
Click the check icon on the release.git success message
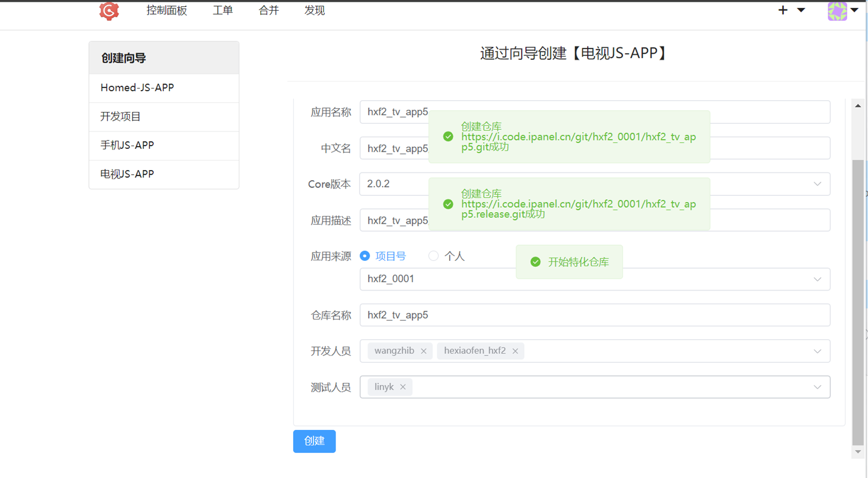[448, 204]
